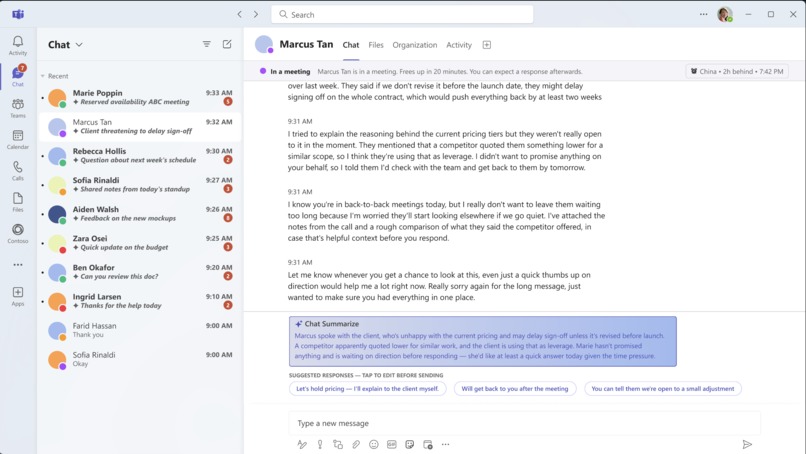Open the Loop components icon
Image resolution: width=806 pixels, height=454 pixels.
click(338, 444)
